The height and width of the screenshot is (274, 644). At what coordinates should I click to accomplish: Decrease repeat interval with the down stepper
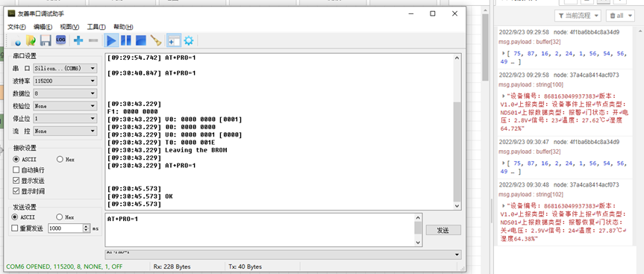pyautogui.click(x=87, y=231)
